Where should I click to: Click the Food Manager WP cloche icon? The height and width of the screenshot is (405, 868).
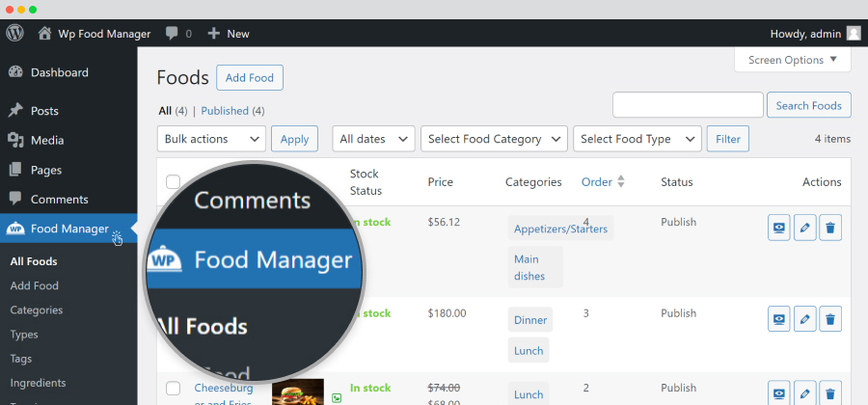click(x=15, y=229)
